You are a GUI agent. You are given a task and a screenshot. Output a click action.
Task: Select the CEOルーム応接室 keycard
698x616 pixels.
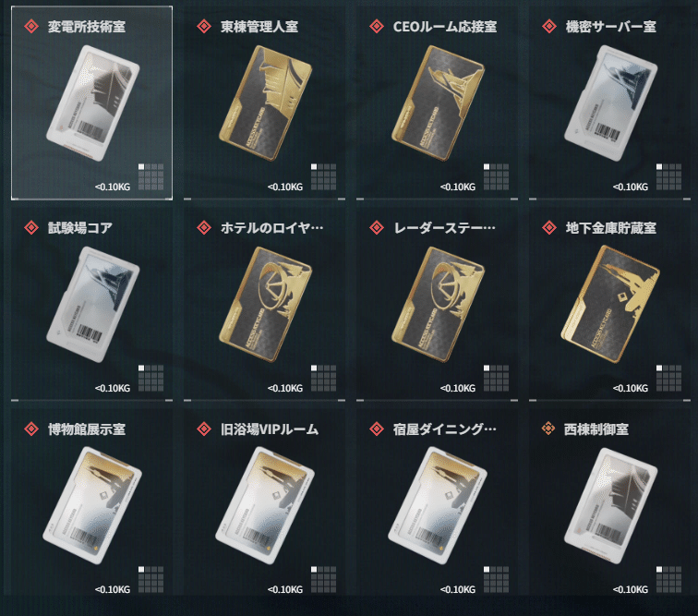pyautogui.click(x=438, y=103)
